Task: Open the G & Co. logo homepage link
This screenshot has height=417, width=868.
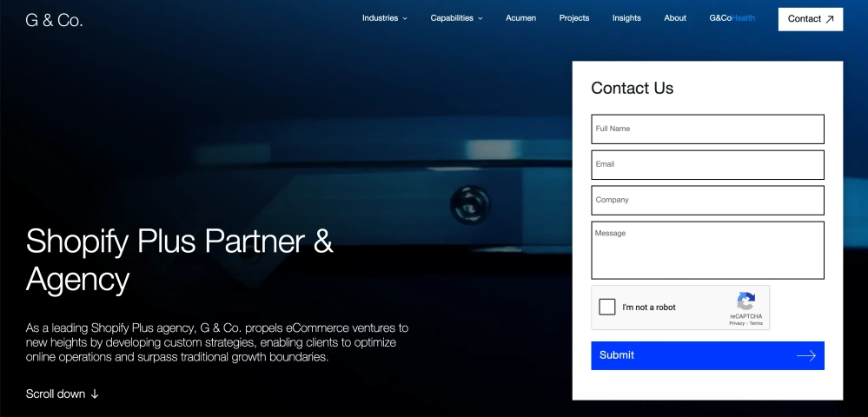Action: pos(54,21)
